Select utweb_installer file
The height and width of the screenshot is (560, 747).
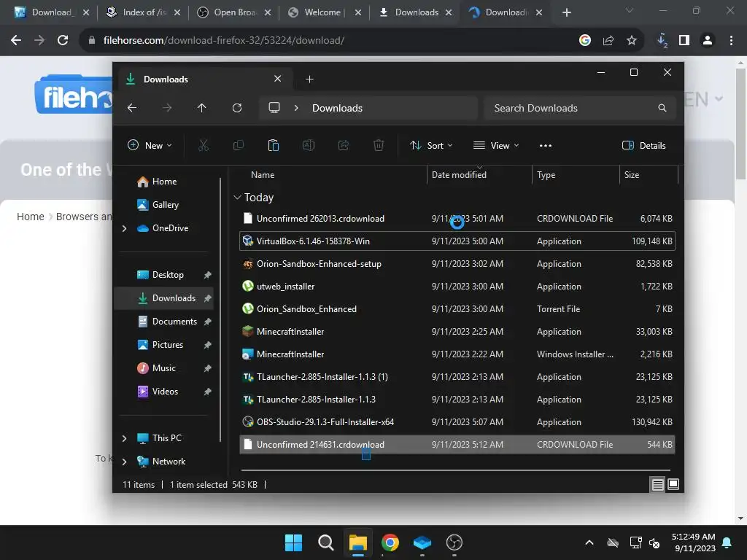tap(457, 286)
